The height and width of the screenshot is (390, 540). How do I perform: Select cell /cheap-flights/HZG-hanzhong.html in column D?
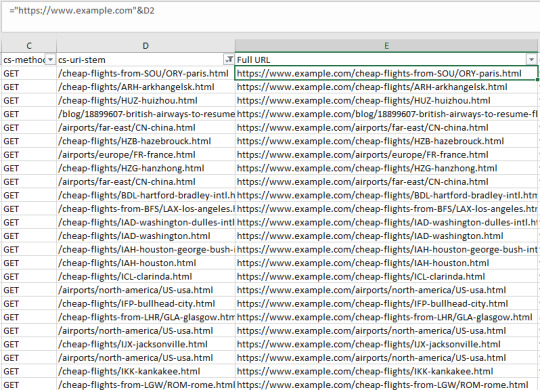click(x=146, y=168)
